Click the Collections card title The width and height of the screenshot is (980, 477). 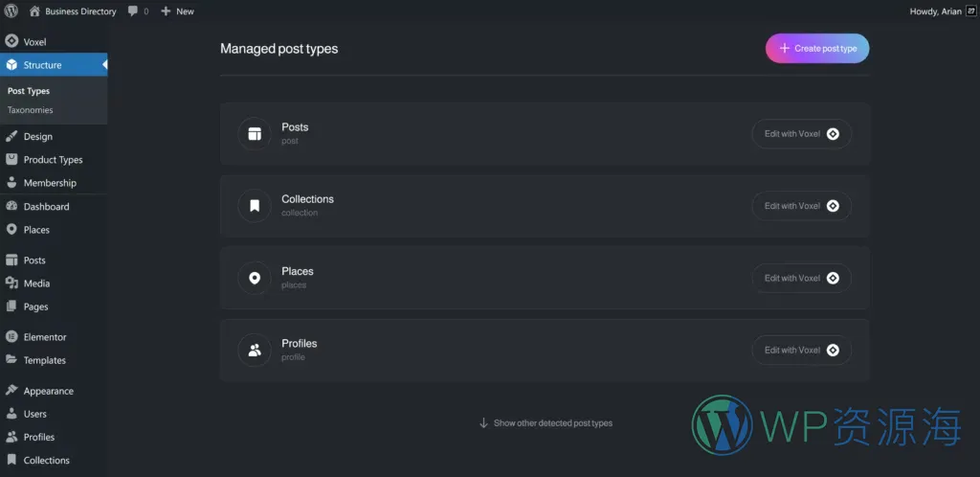(x=307, y=199)
